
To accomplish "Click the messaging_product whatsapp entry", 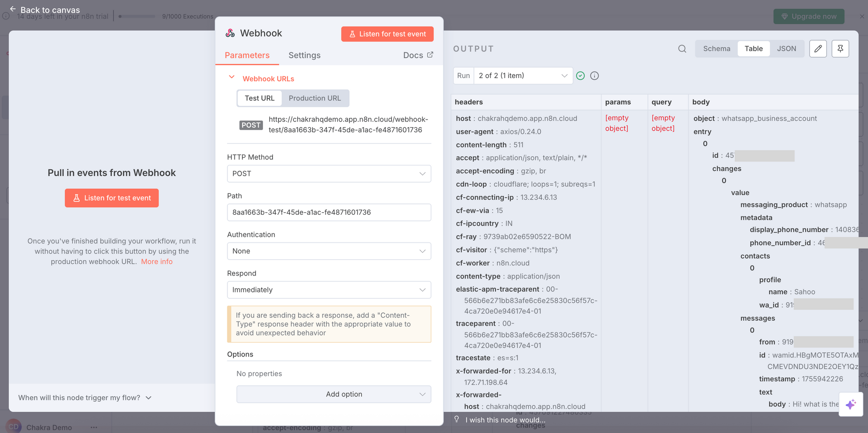I will [793, 205].
